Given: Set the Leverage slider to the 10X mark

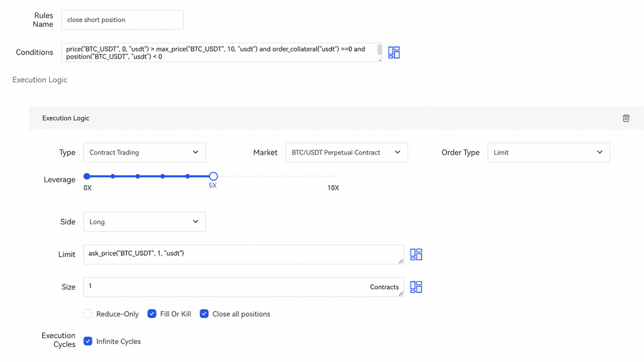Looking at the screenshot, I should point(336,177).
